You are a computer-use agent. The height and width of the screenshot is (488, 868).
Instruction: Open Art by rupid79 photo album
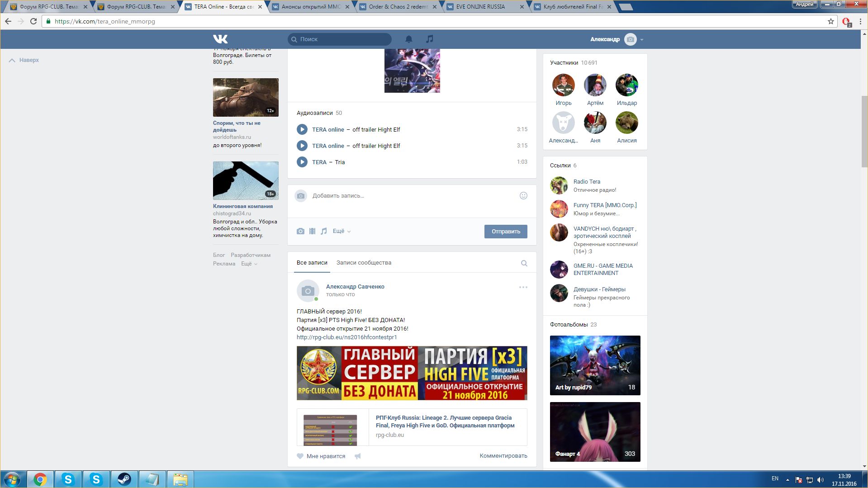tap(595, 365)
